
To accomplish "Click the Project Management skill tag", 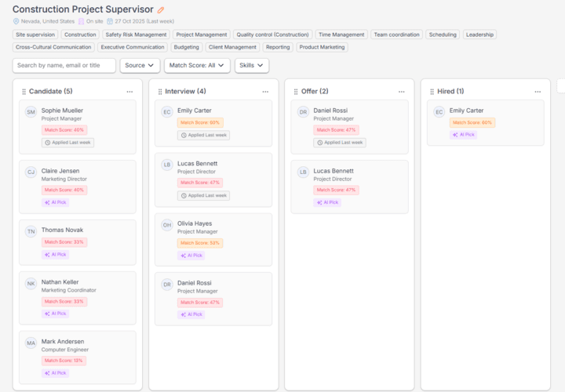I will [x=202, y=34].
